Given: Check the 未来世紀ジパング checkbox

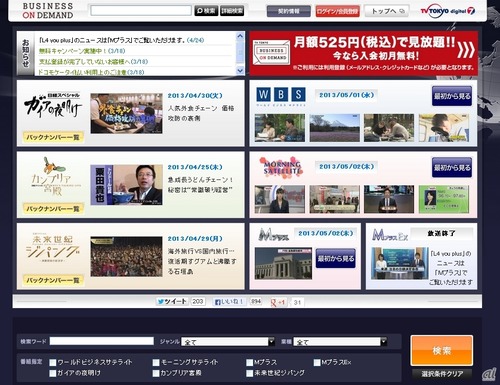Looking at the screenshot, I should pos(249,373).
